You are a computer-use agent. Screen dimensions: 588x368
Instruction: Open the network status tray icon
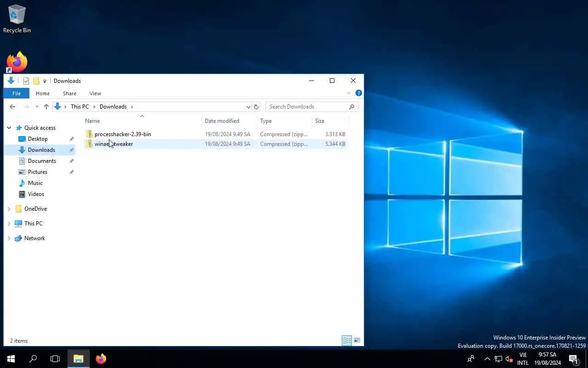498,359
